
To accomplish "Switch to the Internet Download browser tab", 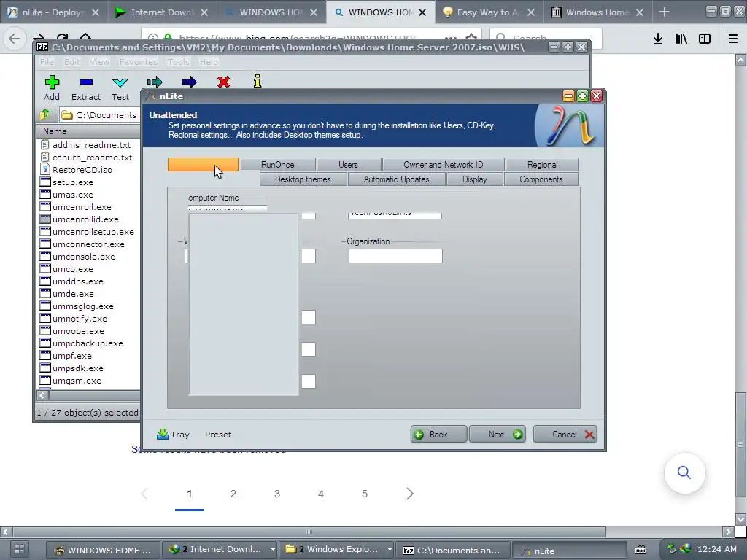I will coord(161,12).
